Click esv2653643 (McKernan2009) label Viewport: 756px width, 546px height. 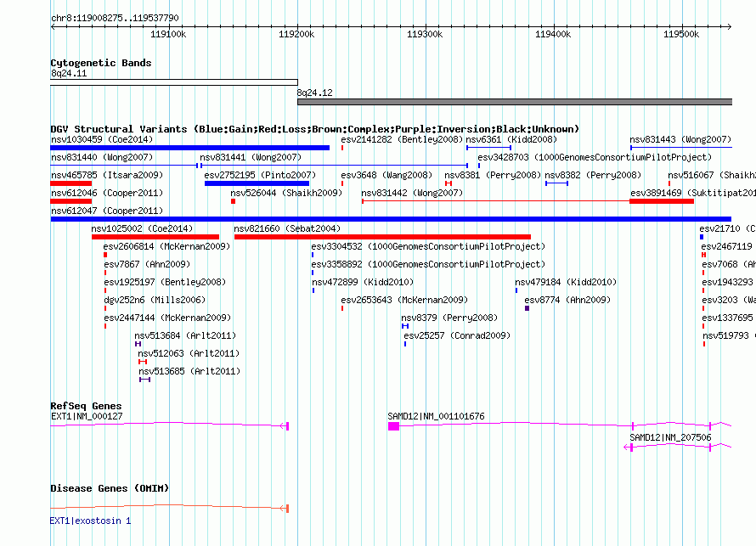tap(404, 300)
